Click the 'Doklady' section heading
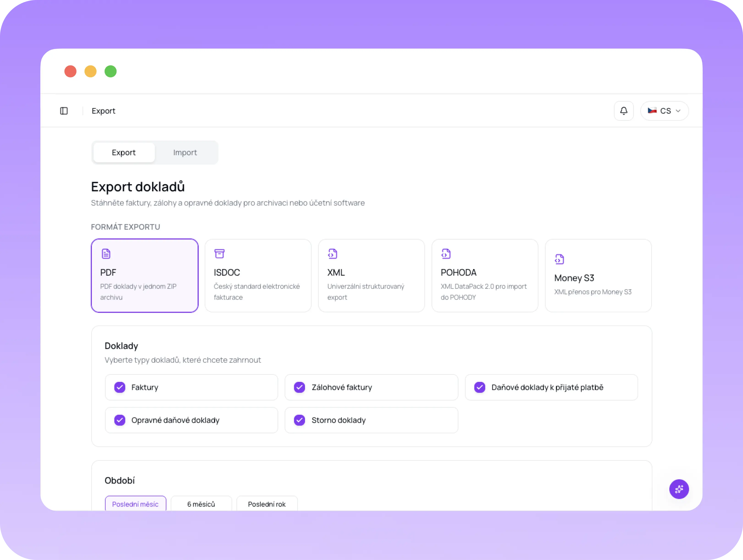Image resolution: width=743 pixels, height=560 pixels. tap(121, 346)
